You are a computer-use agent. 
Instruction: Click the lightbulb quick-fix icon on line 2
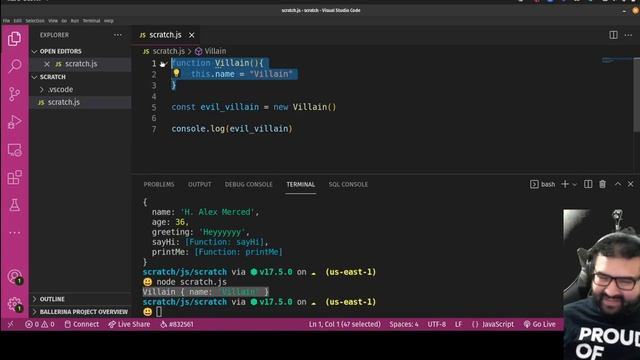tap(176, 73)
